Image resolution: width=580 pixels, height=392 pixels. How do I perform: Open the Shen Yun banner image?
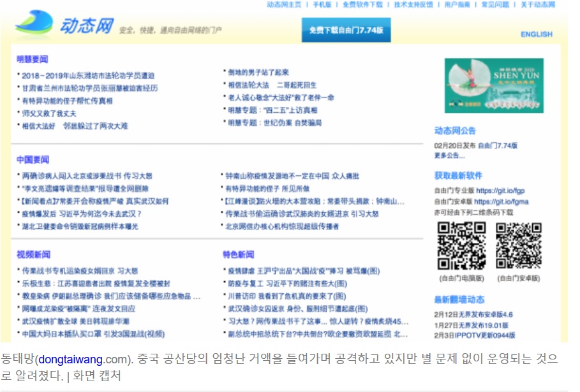494,85
